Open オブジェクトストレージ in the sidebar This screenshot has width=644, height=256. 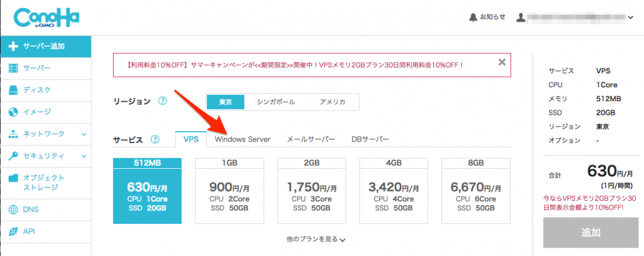tap(46, 183)
